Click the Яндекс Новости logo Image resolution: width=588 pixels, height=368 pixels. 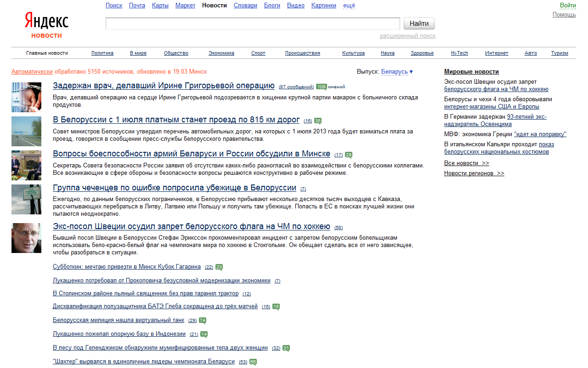[x=46, y=25]
